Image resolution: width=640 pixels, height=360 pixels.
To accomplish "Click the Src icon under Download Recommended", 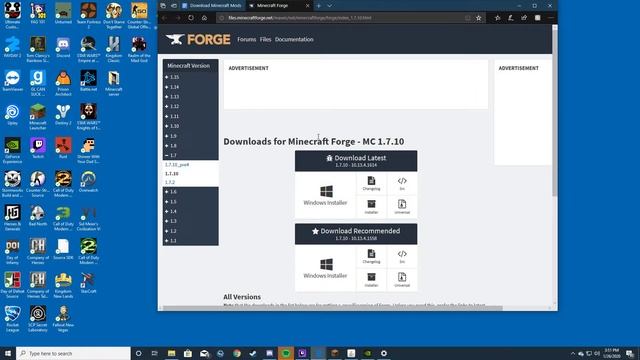I will pyautogui.click(x=402, y=256).
